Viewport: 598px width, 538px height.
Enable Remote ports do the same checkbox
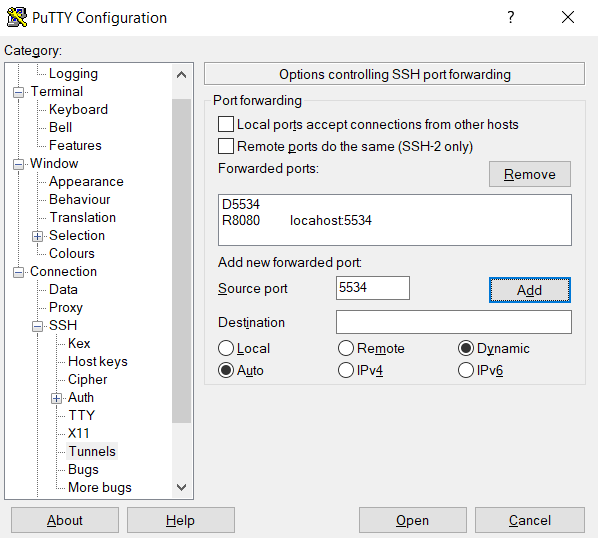point(226,146)
